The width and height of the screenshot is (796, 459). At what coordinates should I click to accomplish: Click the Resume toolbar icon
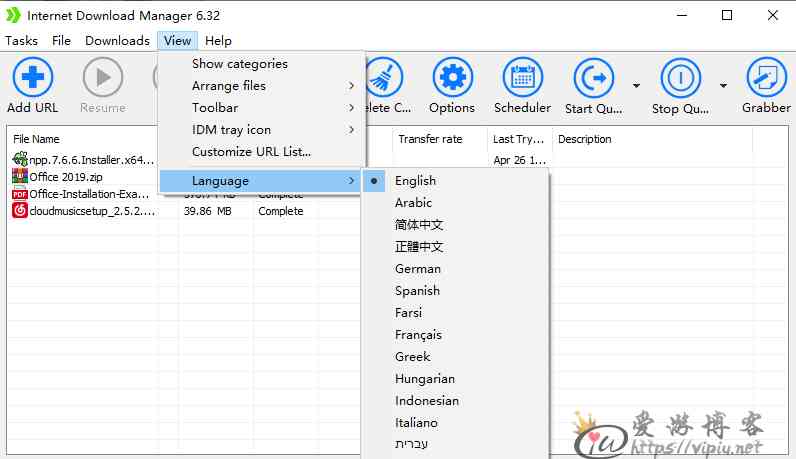click(x=103, y=77)
